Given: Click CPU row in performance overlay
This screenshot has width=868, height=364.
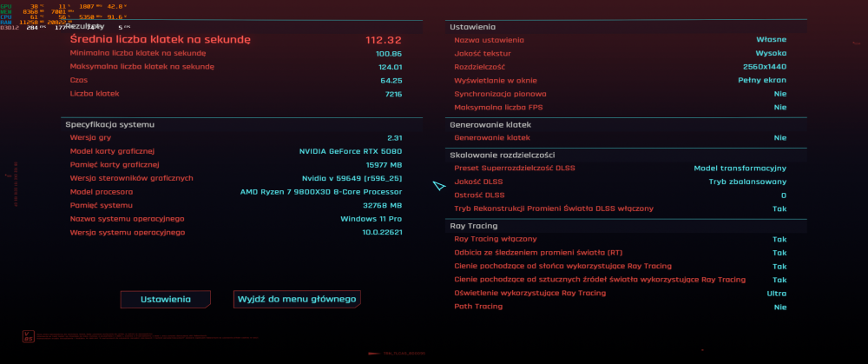Looking at the screenshot, I should [x=63, y=17].
